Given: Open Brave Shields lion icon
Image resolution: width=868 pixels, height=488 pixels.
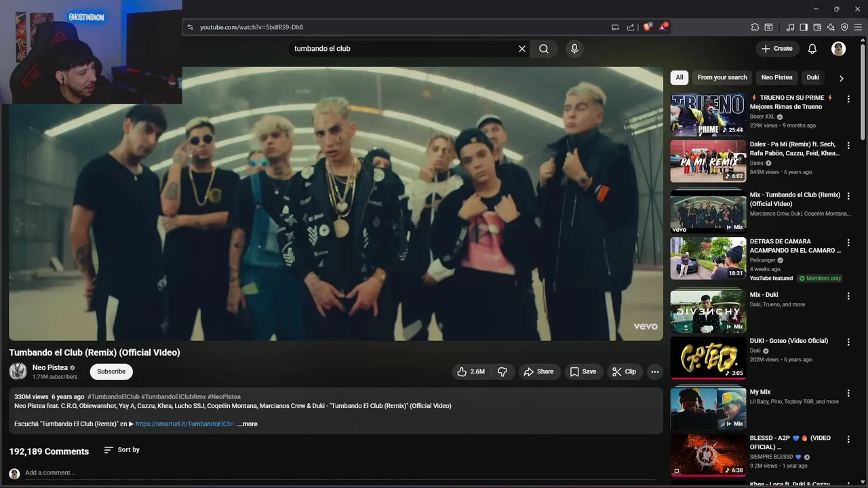Looking at the screenshot, I should click(647, 26).
